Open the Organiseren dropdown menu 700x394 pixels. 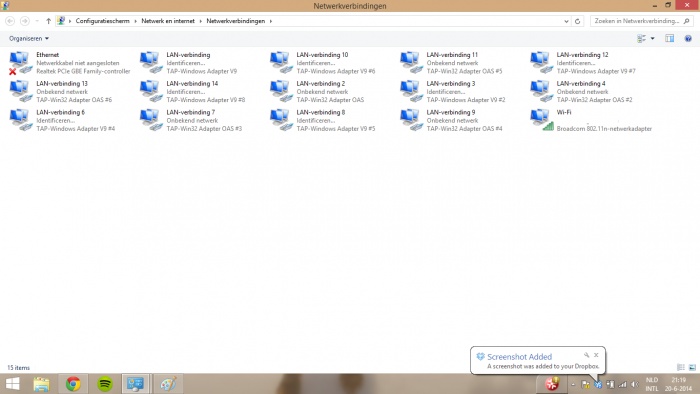[29, 38]
